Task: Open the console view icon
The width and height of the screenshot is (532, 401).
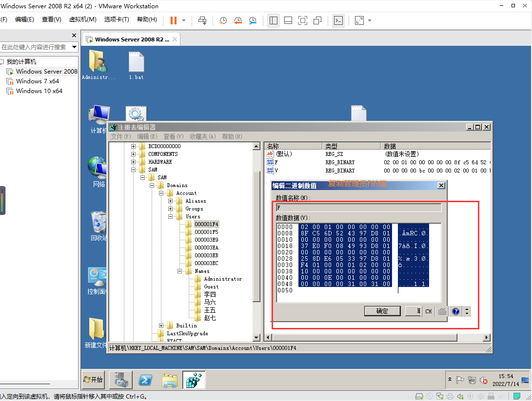Action: point(338,20)
